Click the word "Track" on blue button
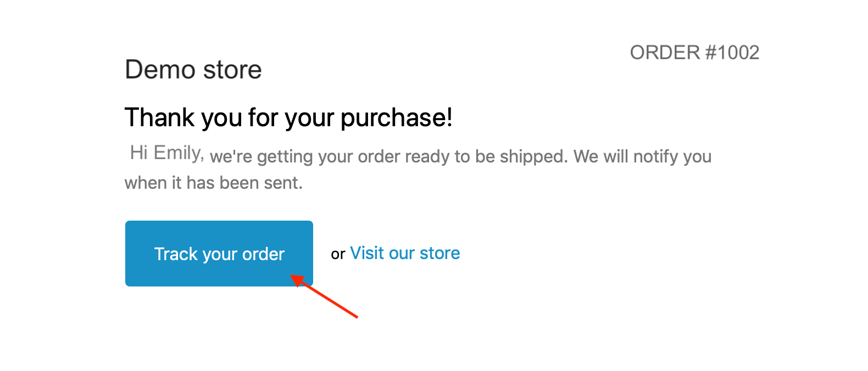 [176, 254]
